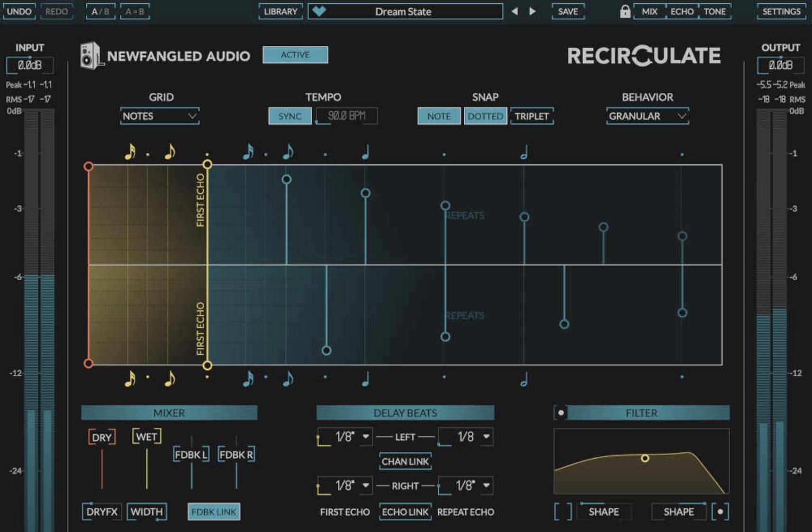Click the bottom quarter note grid marker
Image resolution: width=812 pixels, height=532 pixels.
(x=365, y=379)
